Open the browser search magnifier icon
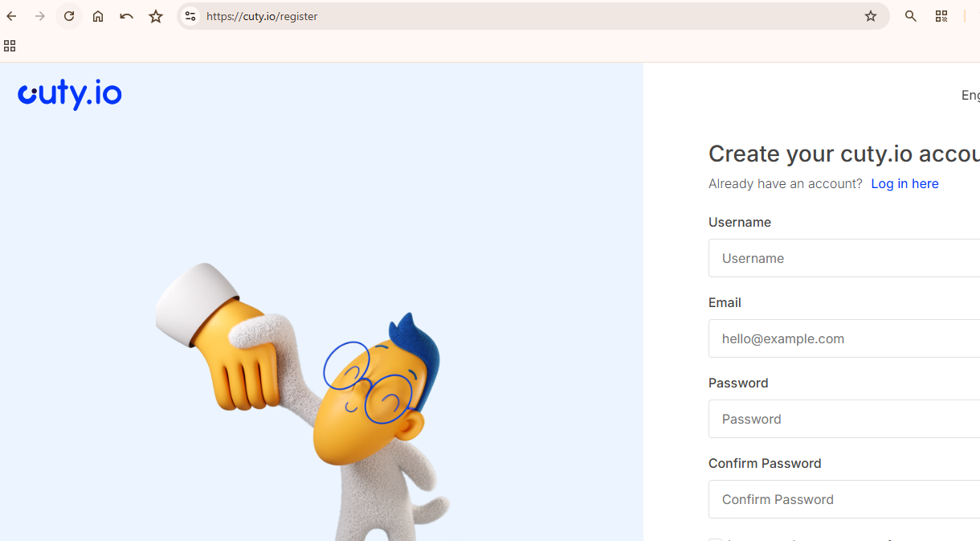This screenshot has width=980, height=541. [x=911, y=16]
